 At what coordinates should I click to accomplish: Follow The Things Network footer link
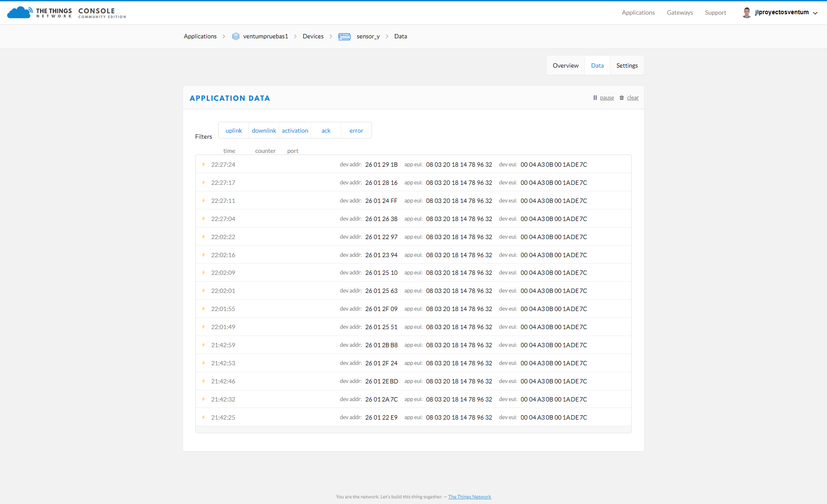pyautogui.click(x=469, y=497)
